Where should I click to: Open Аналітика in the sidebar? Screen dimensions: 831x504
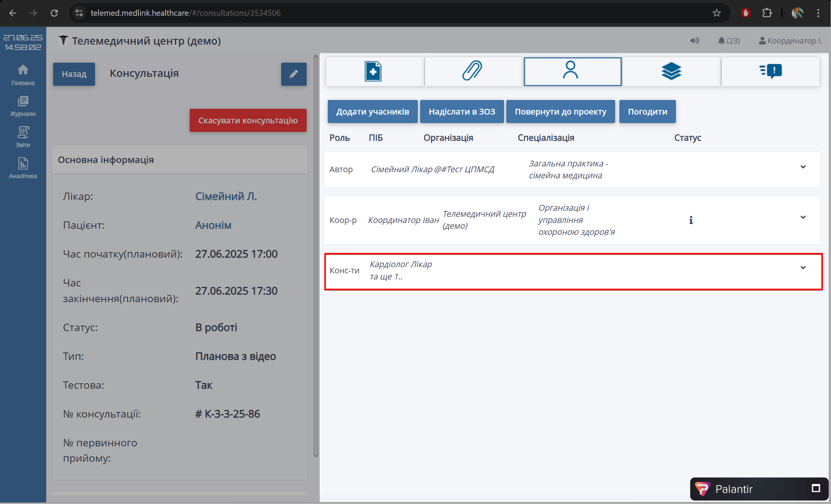pos(23,168)
